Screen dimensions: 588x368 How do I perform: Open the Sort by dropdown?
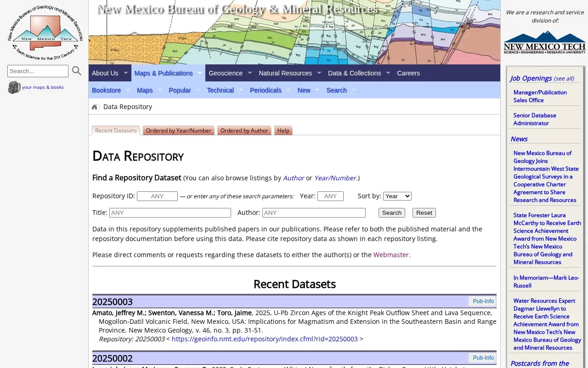tap(397, 196)
